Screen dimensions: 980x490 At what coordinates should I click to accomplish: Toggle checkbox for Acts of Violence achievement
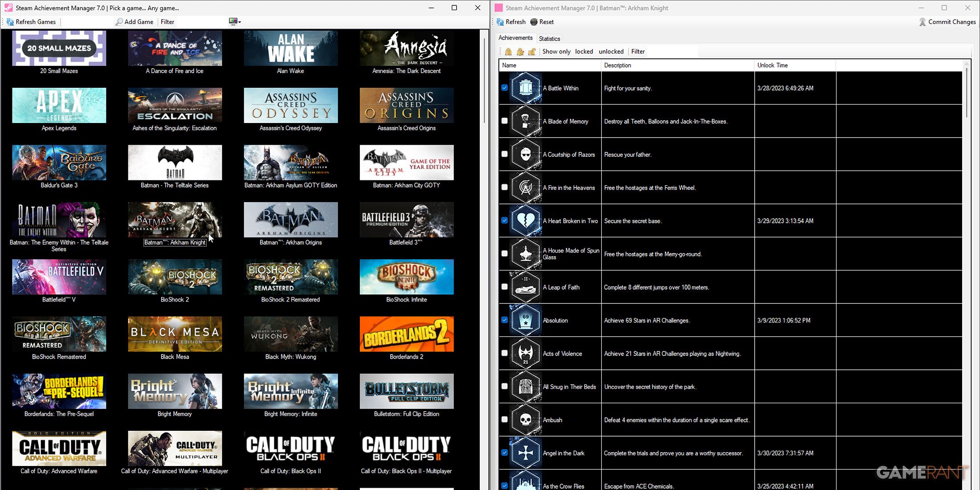pos(504,353)
